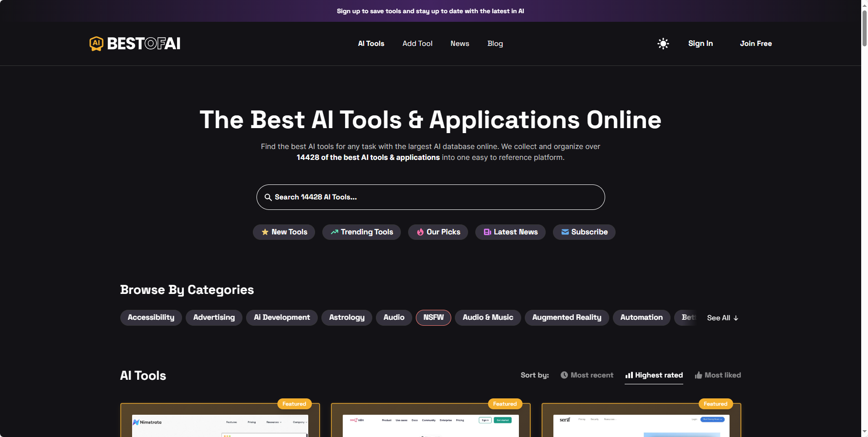This screenshot has width=868, height=437.
Task: Click the Subscribe pill
Action: coord(584,232)
